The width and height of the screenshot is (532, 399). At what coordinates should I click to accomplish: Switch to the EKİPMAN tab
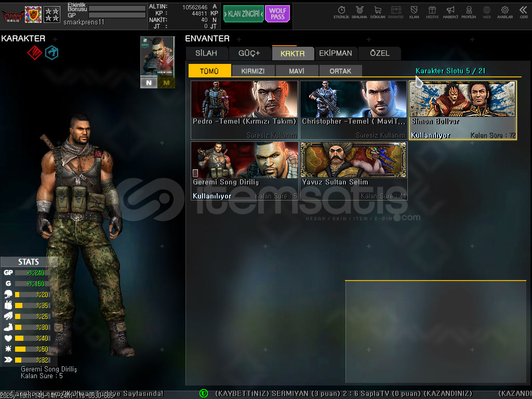336,53
